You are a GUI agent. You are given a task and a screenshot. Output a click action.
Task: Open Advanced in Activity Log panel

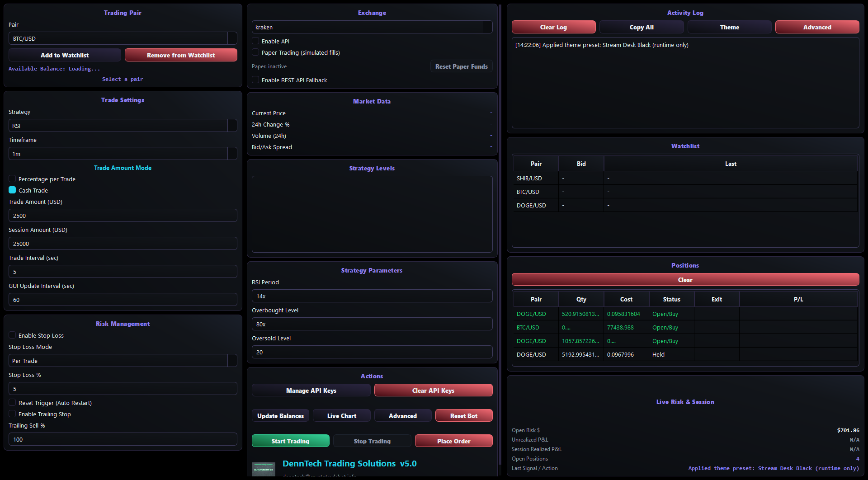[x=817, y=27]
